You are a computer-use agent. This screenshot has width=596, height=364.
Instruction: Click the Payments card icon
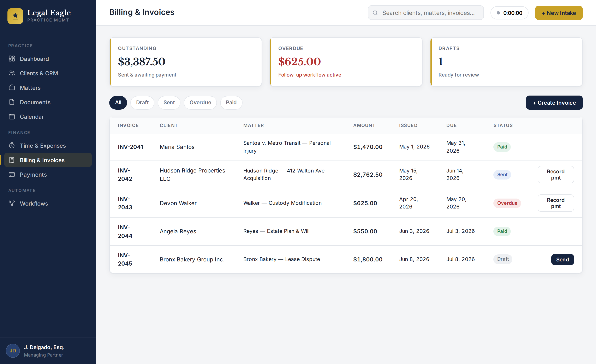pyautogui.click(x=12, y=175)
